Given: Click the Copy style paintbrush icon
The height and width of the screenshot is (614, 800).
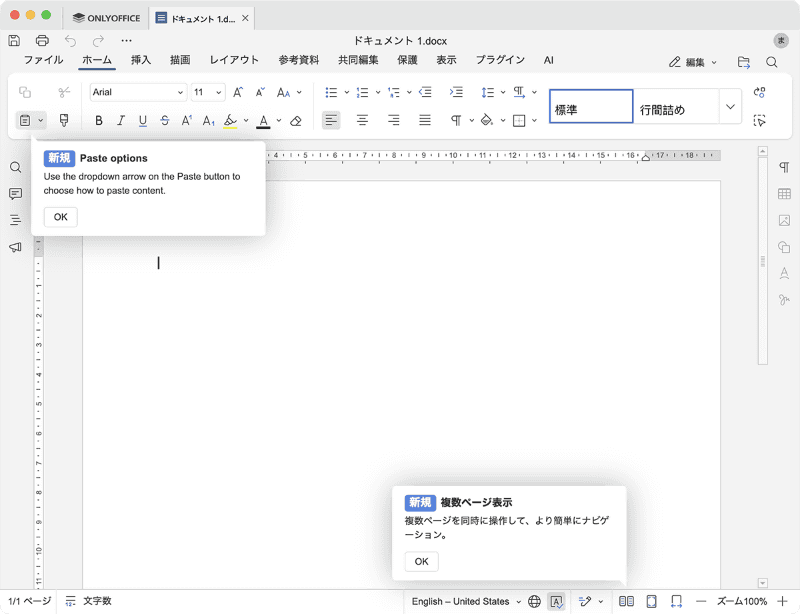Looking at the screenshot, I should (64, 120).
